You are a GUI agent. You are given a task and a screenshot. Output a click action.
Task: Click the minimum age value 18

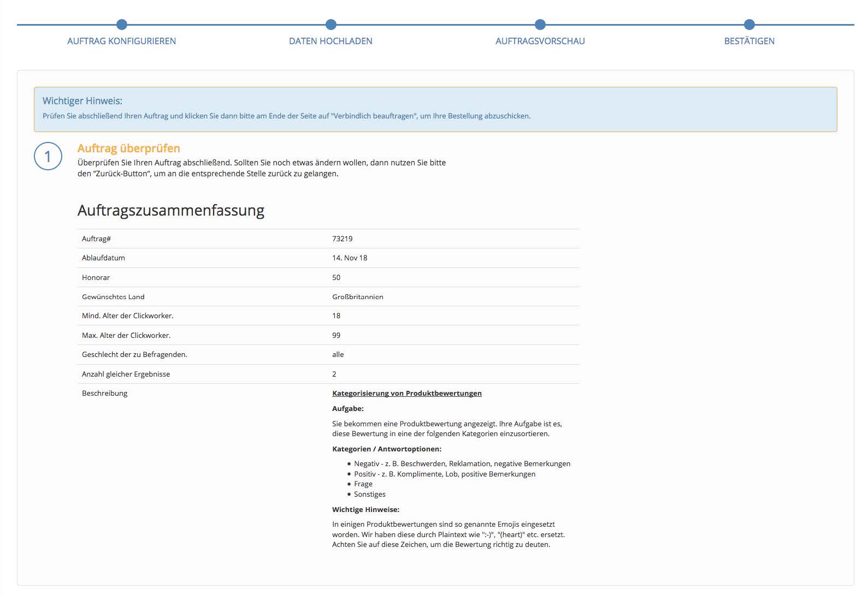pyautogui.click(x=336, y=316)
